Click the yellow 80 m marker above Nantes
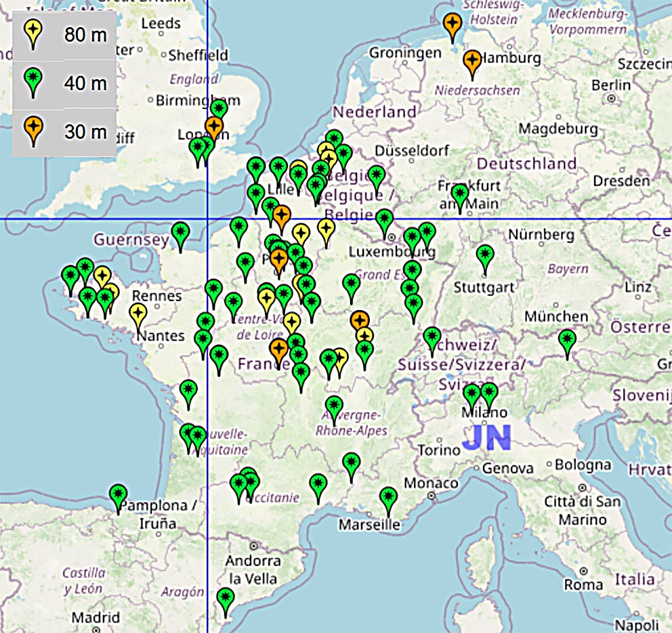 click(138, 314)
